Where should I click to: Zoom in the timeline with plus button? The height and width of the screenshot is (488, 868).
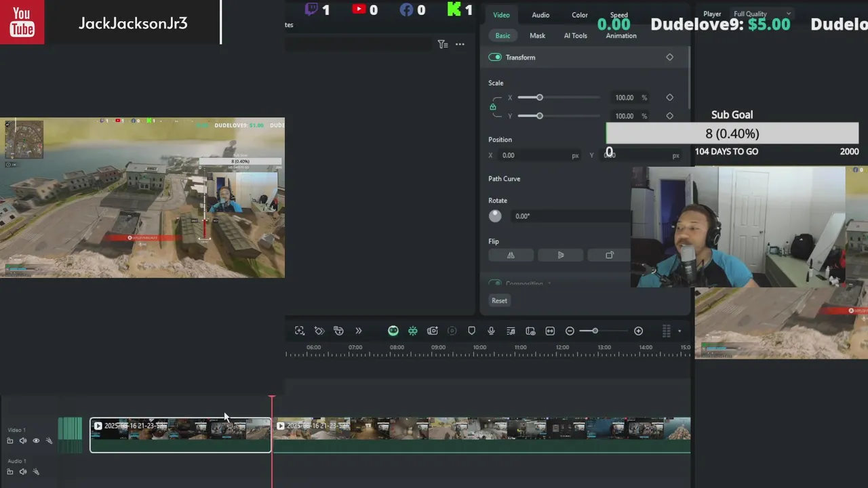tap(638, 331)
